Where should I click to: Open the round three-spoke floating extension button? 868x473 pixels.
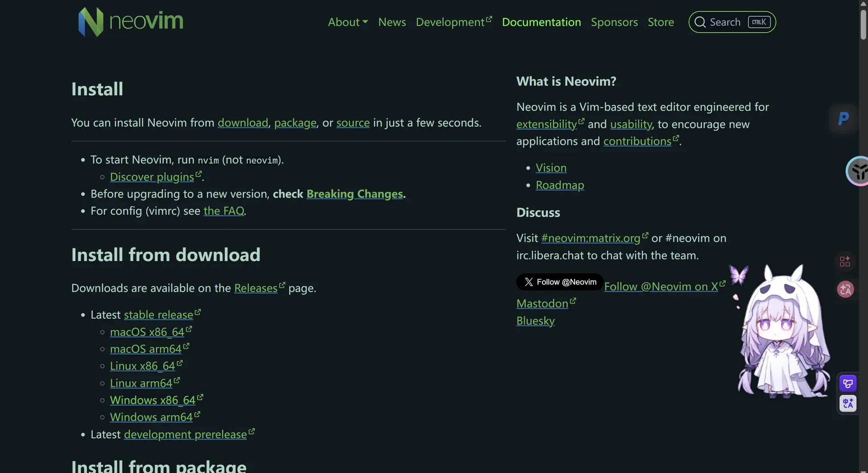[x=858, y=171]
